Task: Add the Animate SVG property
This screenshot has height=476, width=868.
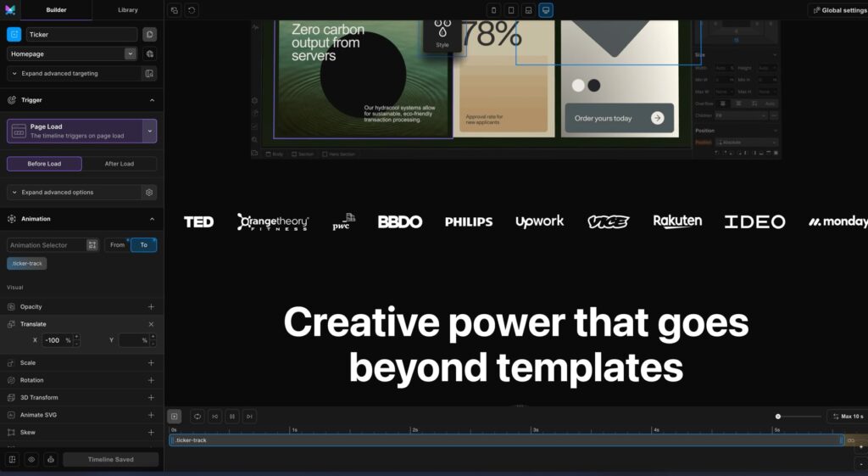Action: coord(151,415)
